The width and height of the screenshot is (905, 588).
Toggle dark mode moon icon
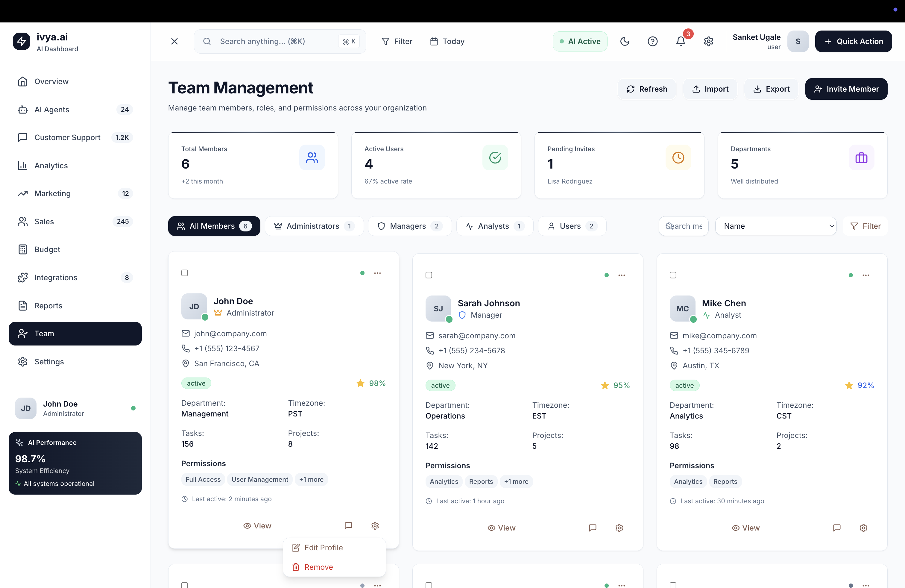625,41
